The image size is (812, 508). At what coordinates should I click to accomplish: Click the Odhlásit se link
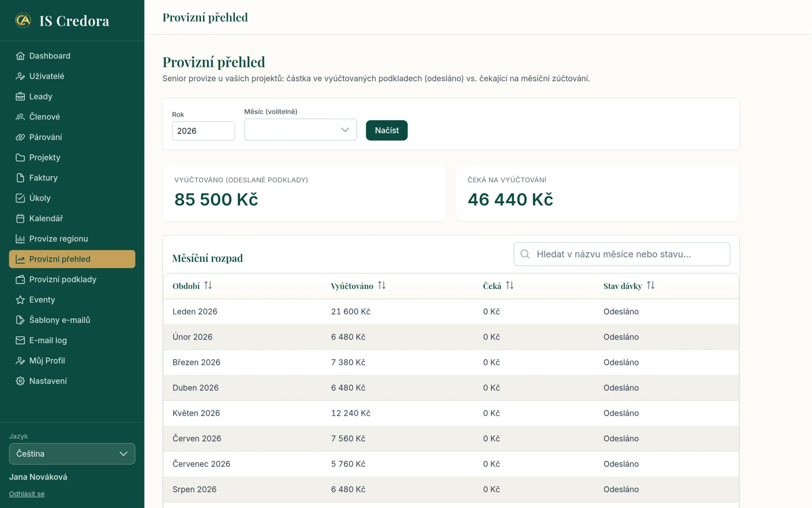[27, 494]
